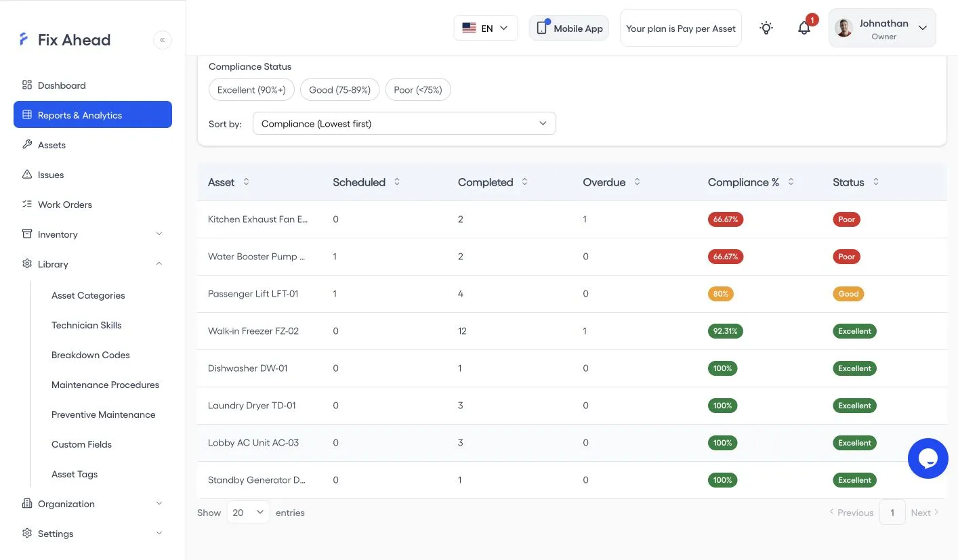This screenshot has height=560, width=958.
Task: Open notifications bell icon
Action: (804, 28)
